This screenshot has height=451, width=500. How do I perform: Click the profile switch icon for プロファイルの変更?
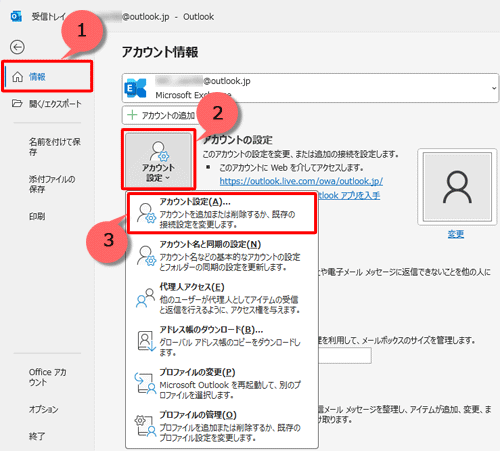(145, 383)
